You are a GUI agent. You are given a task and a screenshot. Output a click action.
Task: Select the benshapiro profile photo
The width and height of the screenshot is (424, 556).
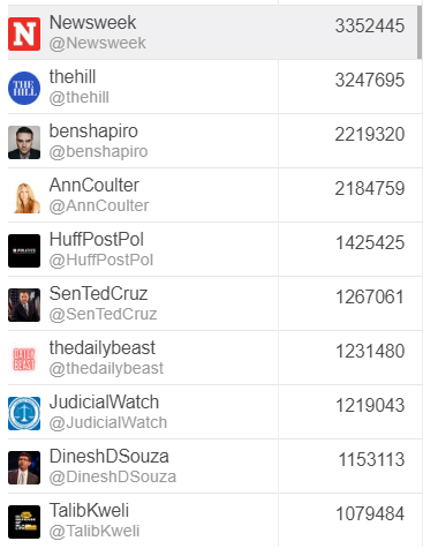coord(24,142)
